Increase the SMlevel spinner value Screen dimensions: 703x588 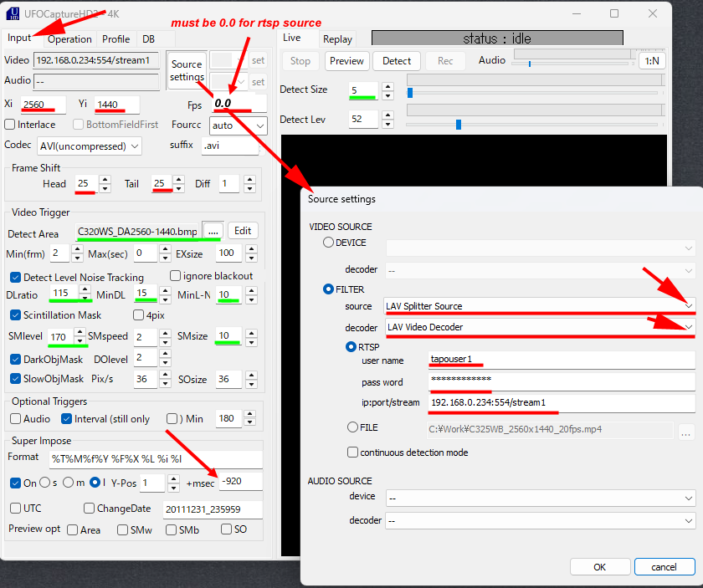coord(80,332)
